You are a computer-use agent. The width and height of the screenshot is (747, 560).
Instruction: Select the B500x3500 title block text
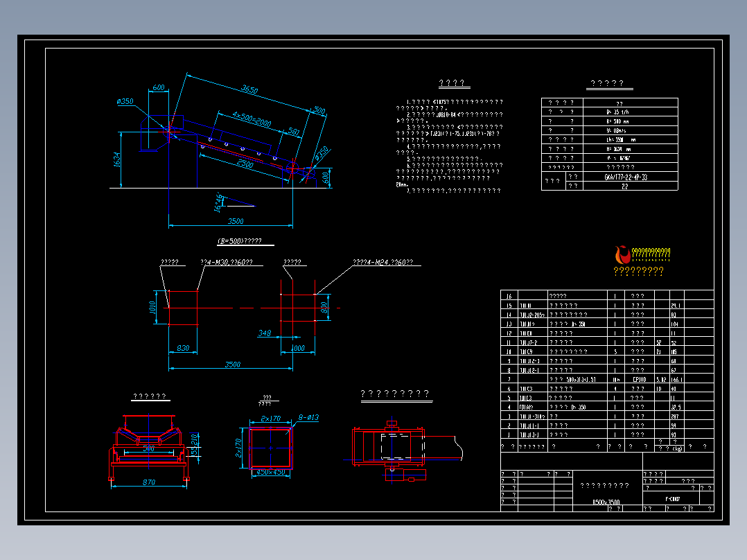(x=606, y=502)
